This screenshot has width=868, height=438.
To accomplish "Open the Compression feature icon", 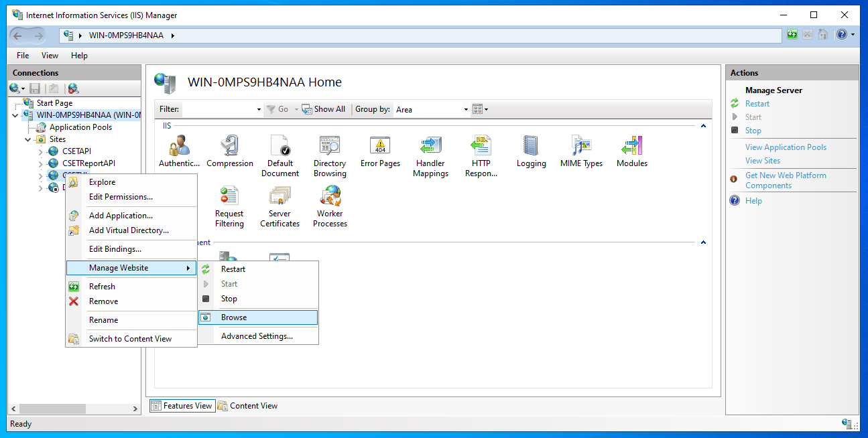I will click(x=230, y=151).
